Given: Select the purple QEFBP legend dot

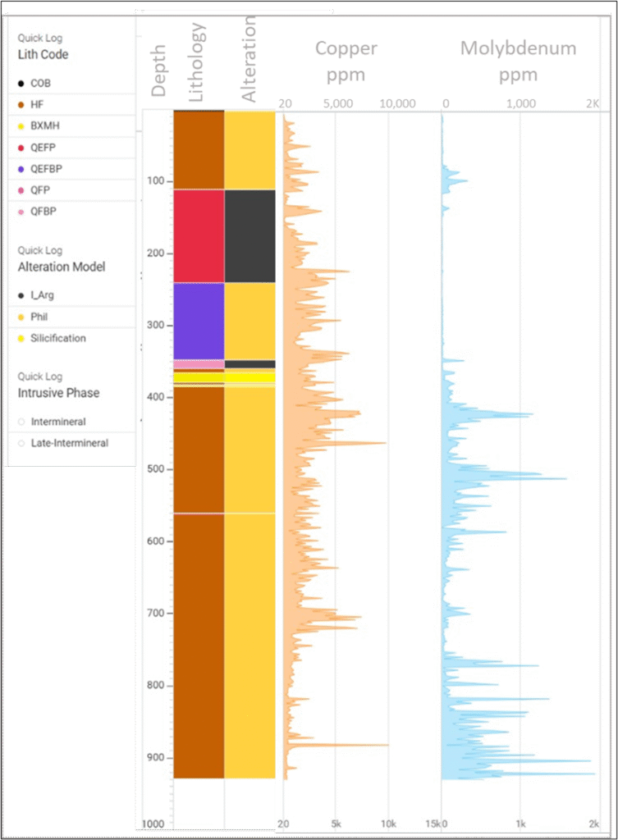Looking at the screenshot, I should [x=21, y=169].
